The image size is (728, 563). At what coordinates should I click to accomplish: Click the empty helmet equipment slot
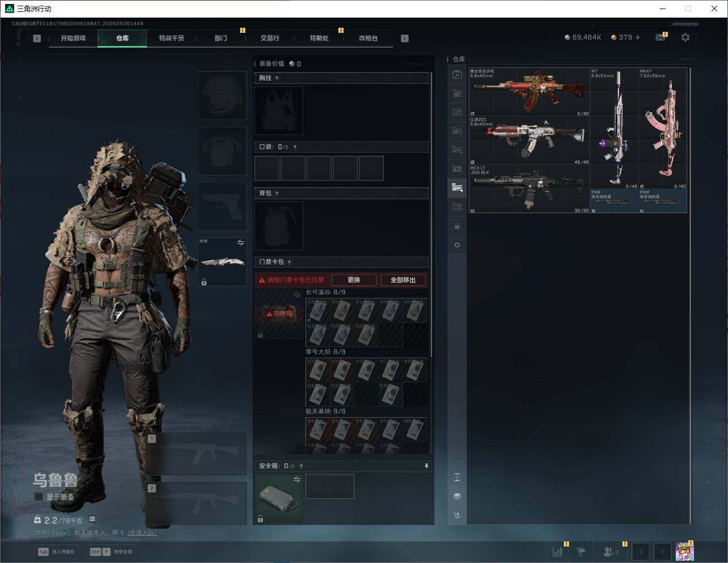[222, 95]
